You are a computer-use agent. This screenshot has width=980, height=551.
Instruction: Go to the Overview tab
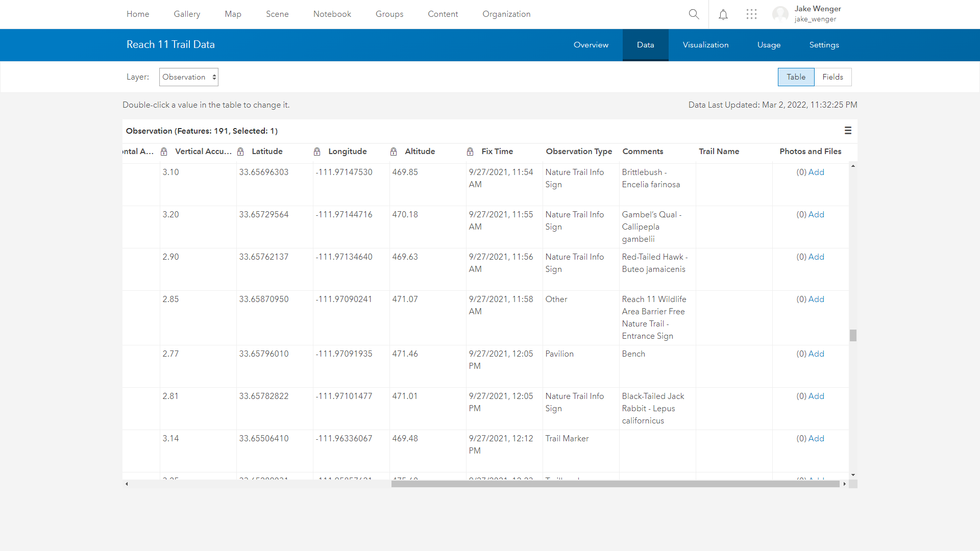click(x=591, y=45)
